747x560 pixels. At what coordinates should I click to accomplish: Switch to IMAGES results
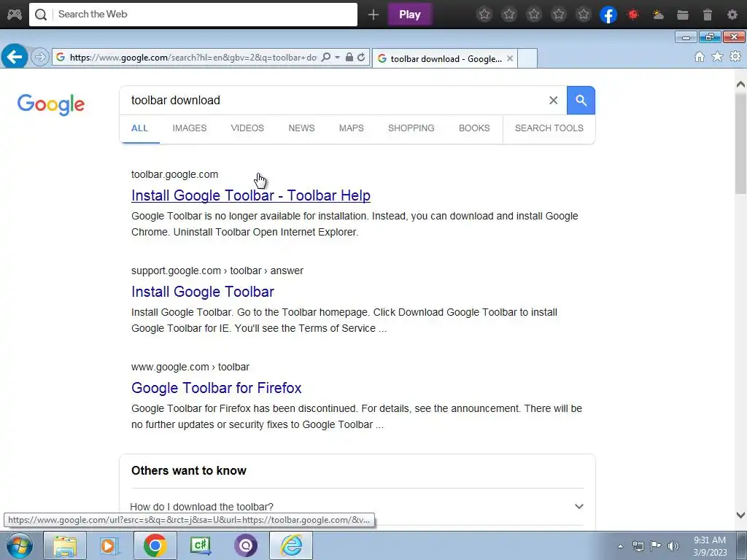tap(190, 128)
